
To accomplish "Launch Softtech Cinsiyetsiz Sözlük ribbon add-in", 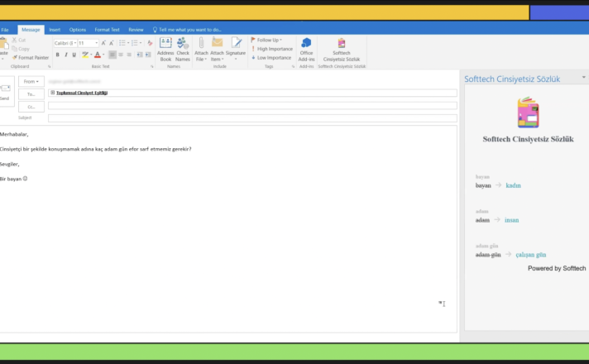I will (x=342, y=50).
